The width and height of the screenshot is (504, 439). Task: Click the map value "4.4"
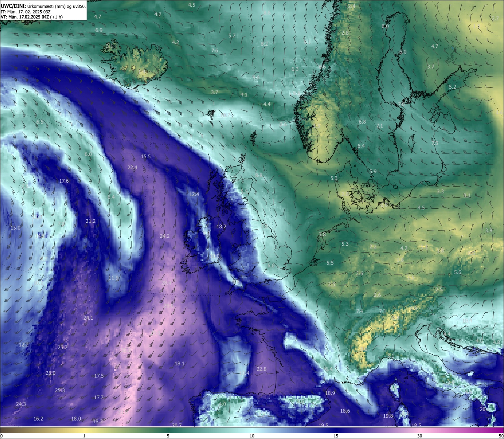(267, 104)
